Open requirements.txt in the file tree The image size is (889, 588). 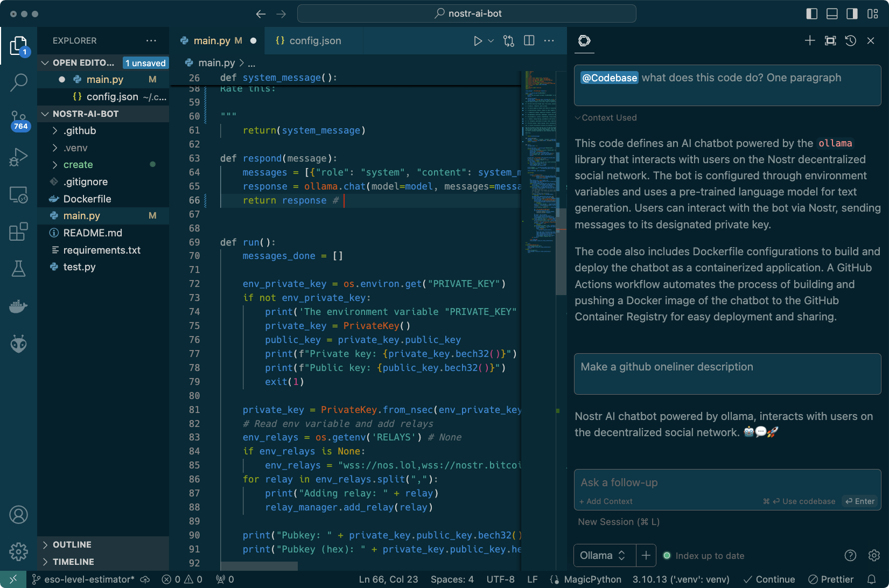pos(103,250)
